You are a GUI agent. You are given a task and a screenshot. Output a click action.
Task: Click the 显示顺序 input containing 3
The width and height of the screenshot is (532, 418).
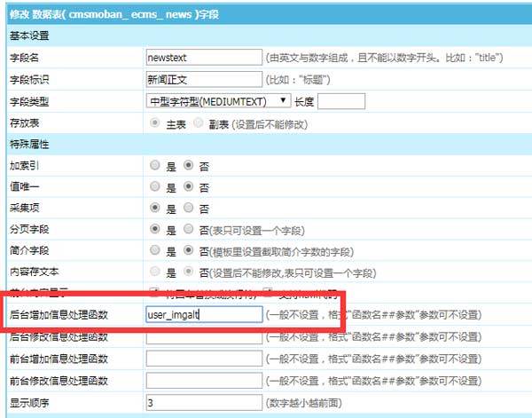(204, 402)
